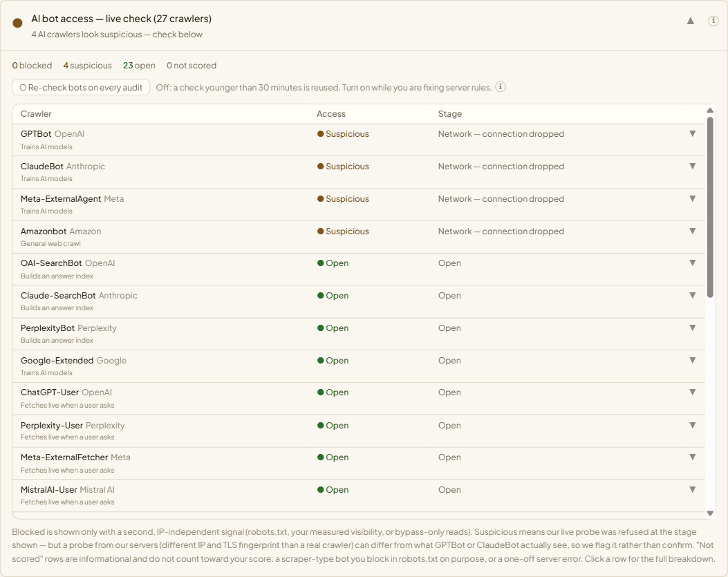The image size is (728, 577).
Task: Click the OAI-SearchBot crawler name
Action: pos(51,263)
